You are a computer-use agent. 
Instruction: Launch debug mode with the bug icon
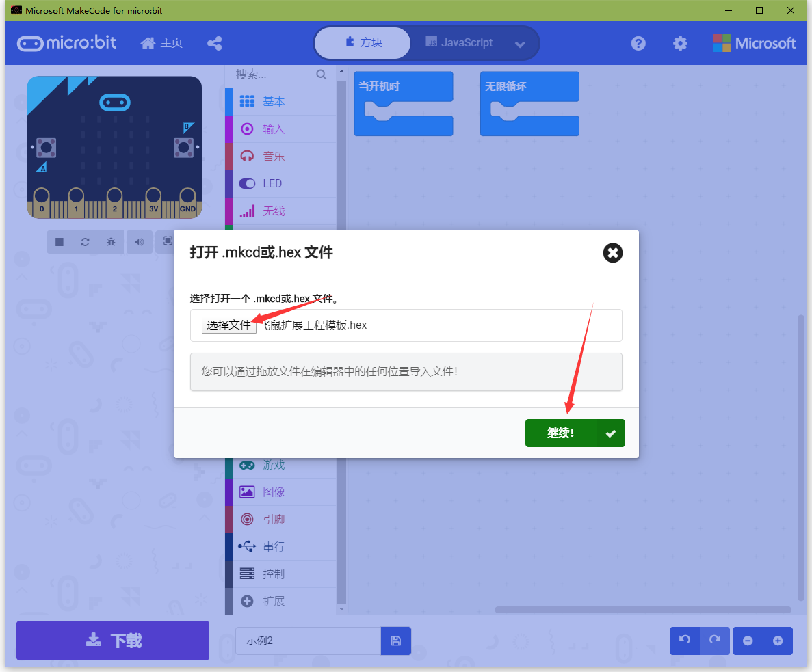pyautogui.click(x=110, y=241)
